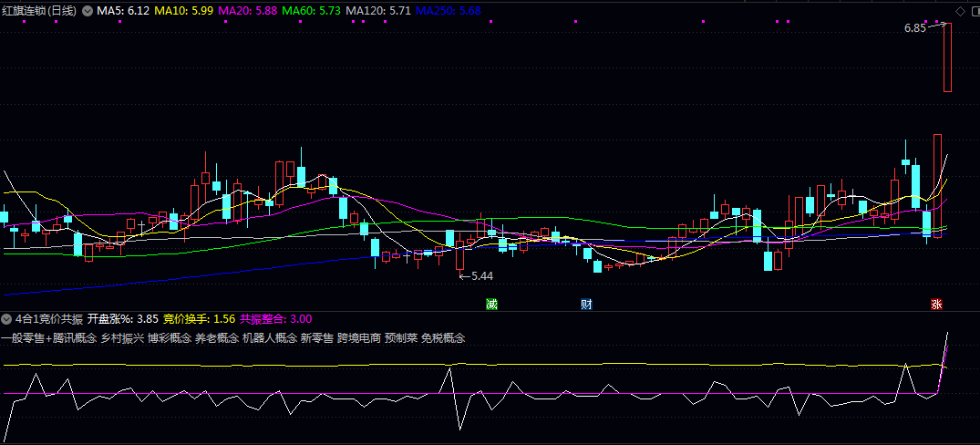
Task: Click the 6.85 high price annotation
Action: pos(914,28)
